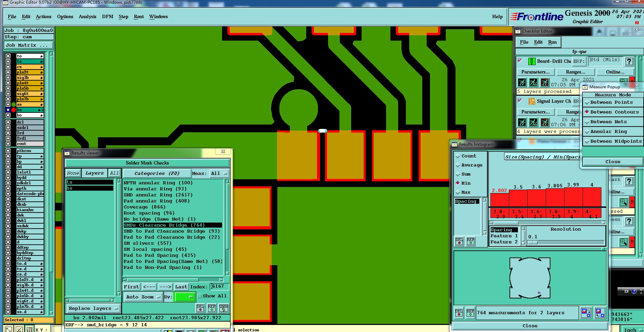The image size is (644, 332).
Task: Open the Analysis menu
Action: tap(88, 17)
